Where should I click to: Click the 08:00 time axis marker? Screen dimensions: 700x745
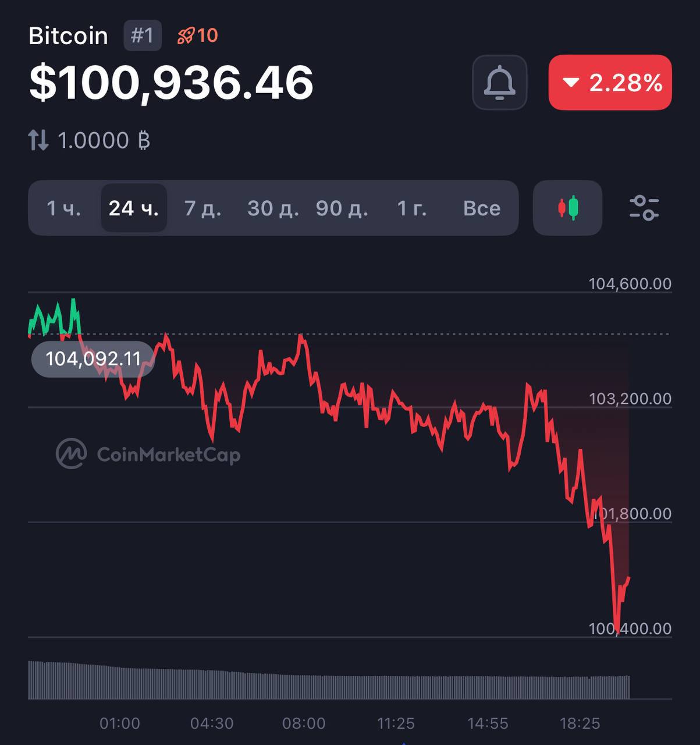[304, 723]
